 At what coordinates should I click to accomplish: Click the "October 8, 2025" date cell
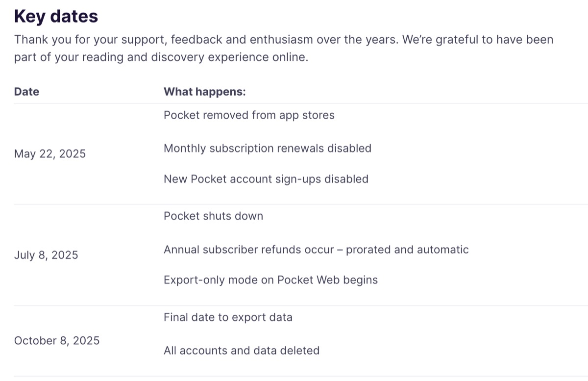pyautogui.click(x=56, y=341)
